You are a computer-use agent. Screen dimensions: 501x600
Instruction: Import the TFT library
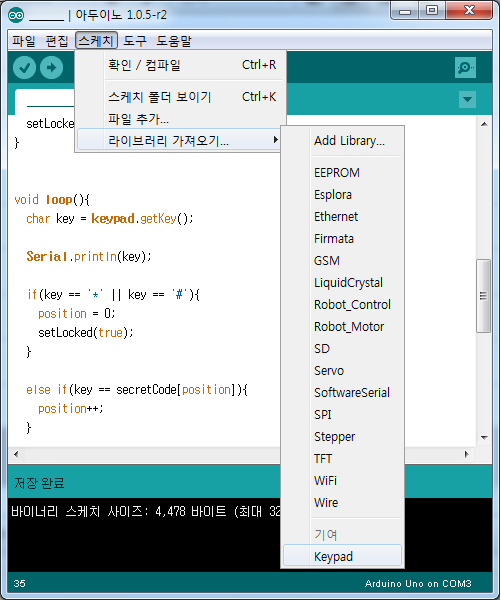[x=343, y=458]
